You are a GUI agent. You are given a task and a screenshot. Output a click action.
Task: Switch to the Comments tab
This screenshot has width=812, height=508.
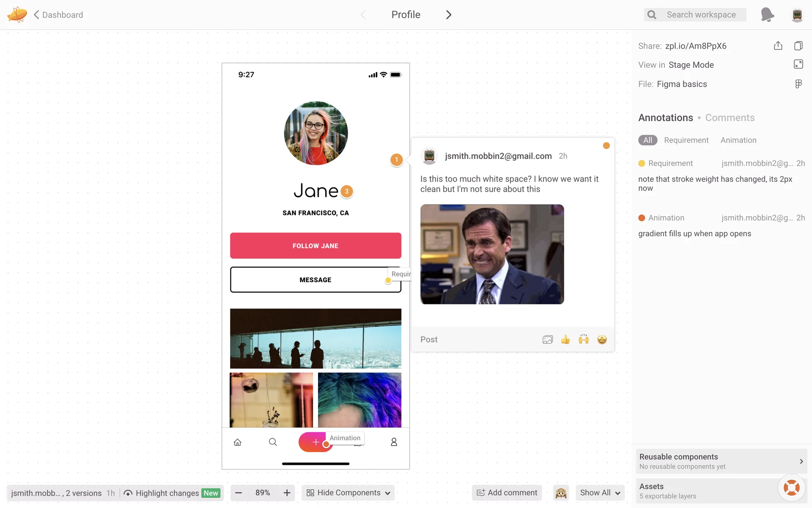(x=730, y=118)
